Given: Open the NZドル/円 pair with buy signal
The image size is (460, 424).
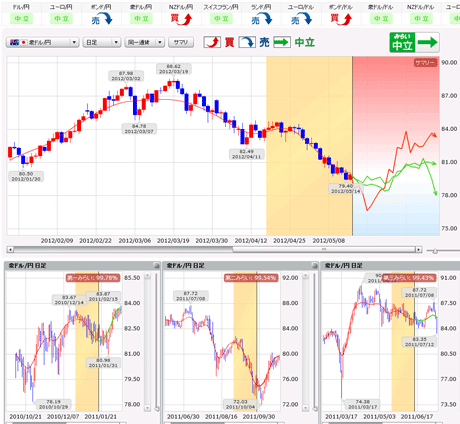Looking at the screenshot, I should pos(181,14).
